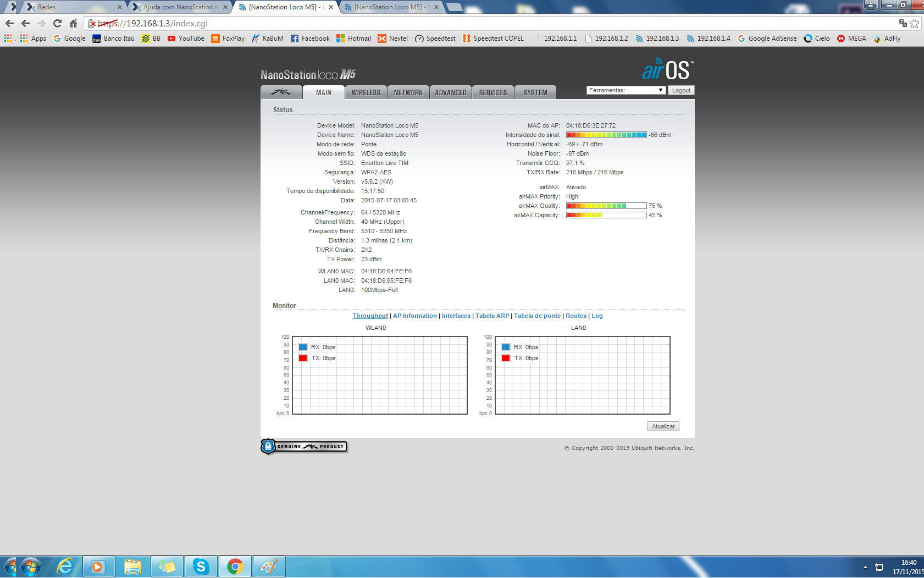924x578 pixels.
Task: Open the AP Information link
Action: pos(415,316)
